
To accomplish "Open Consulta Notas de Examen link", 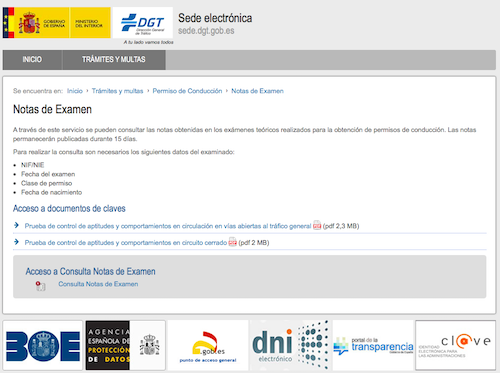I will 98,284.
